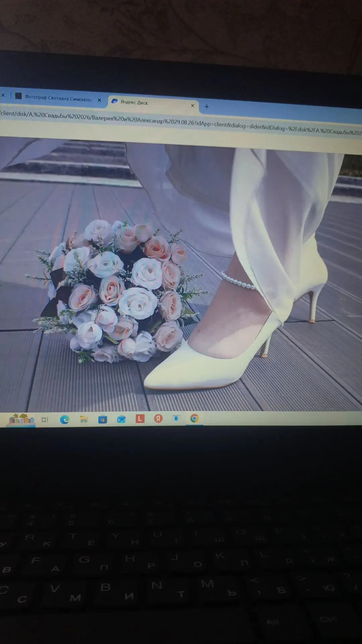Open File Explorer from the taskbar
Viewport: 362px width, 644px height.
click(x=83, y=419)
